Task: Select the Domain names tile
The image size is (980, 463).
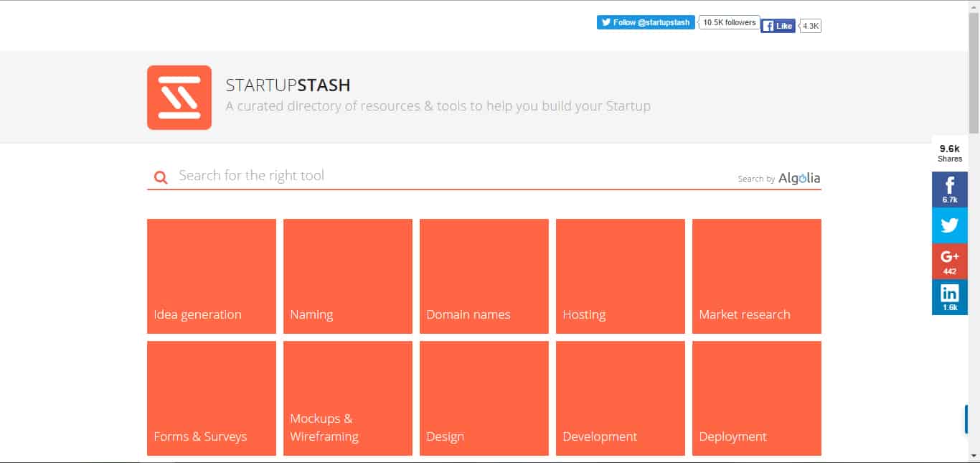Action: (484, 276)
